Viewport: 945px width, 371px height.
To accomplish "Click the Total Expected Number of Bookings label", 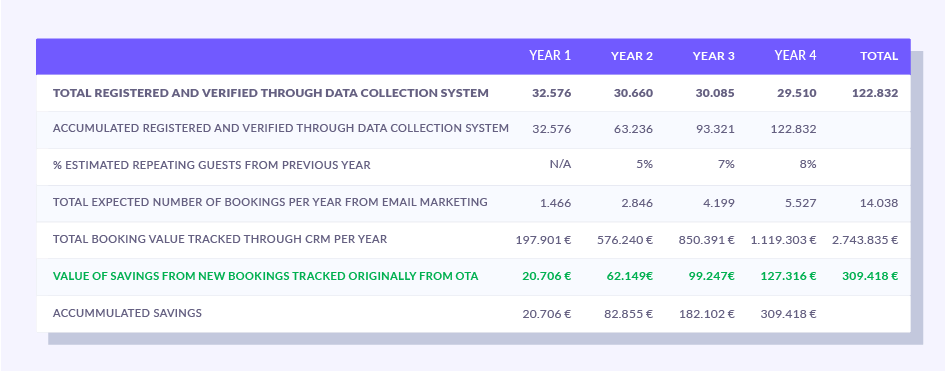I will (270, 202).
